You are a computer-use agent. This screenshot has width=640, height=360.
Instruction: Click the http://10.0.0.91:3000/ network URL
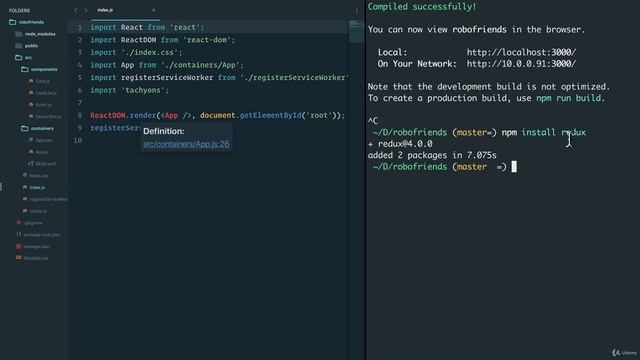pos(521,64)
